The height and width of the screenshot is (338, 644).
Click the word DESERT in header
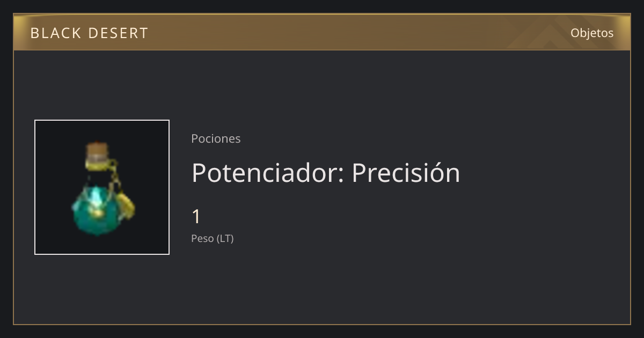point(118,33)
